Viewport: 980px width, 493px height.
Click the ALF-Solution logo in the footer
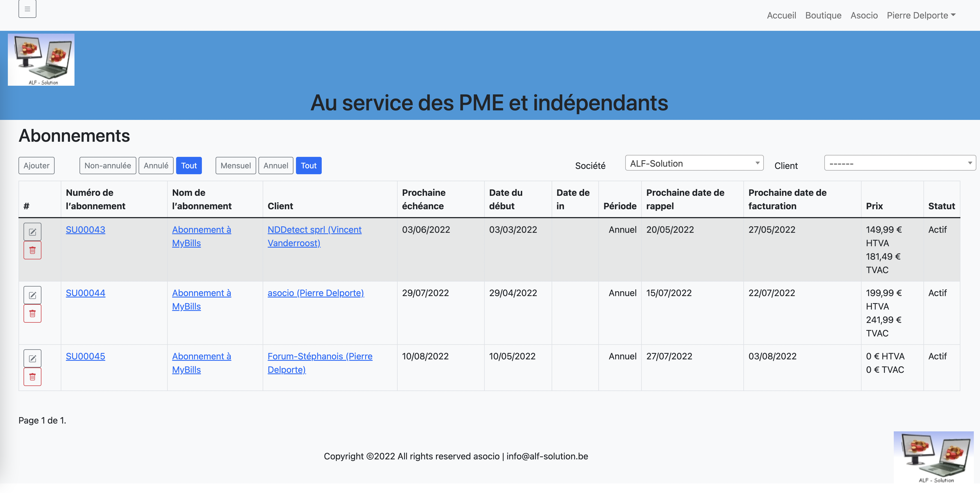point(933,457)
